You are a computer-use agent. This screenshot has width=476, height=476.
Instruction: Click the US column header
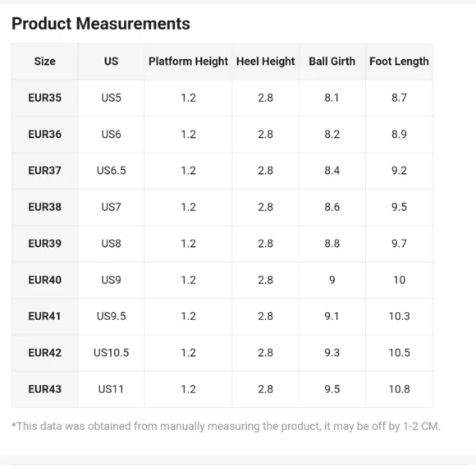[x=111, y=62]
